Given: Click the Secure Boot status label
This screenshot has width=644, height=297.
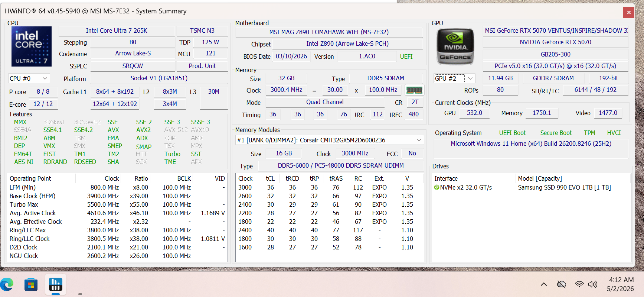Looking at the screenshot, I should click(x=556, y=133).
